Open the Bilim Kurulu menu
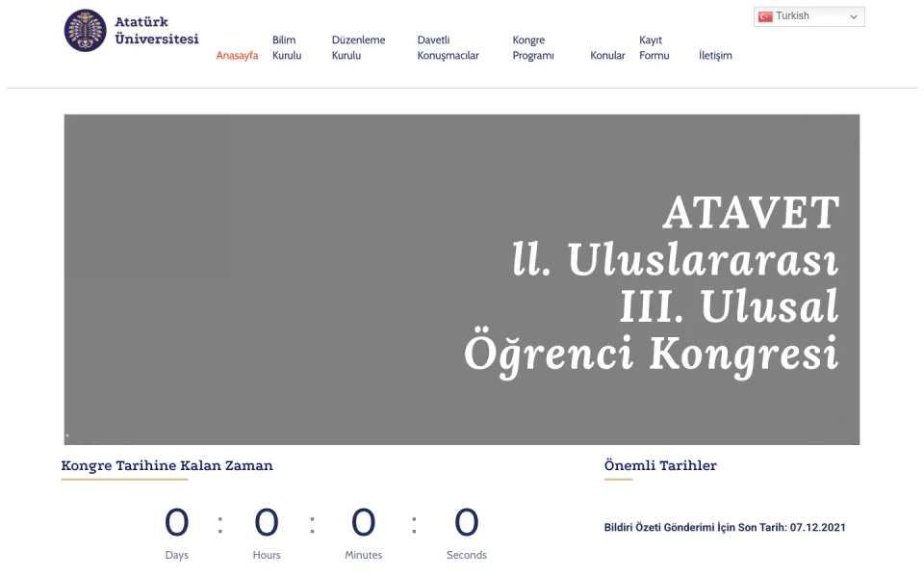This screenshot has height=578, width=924. click(287, 48)
